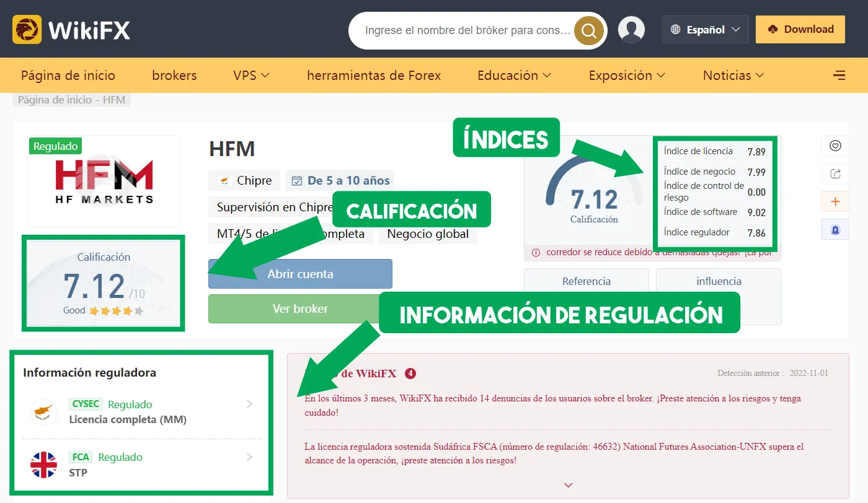Click the share icon
This screenshot has width=868, height=503.
click(835, 174)
